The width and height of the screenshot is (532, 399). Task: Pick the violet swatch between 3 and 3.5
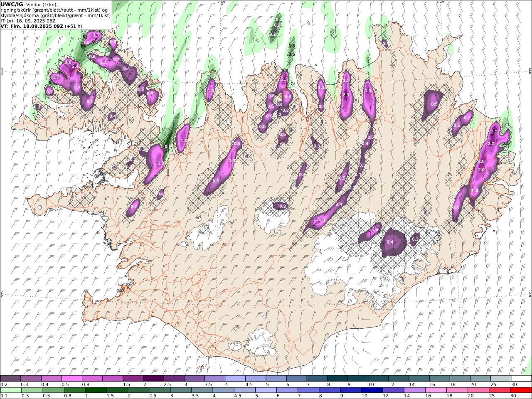pyautogui.click(x=194, y=378)
